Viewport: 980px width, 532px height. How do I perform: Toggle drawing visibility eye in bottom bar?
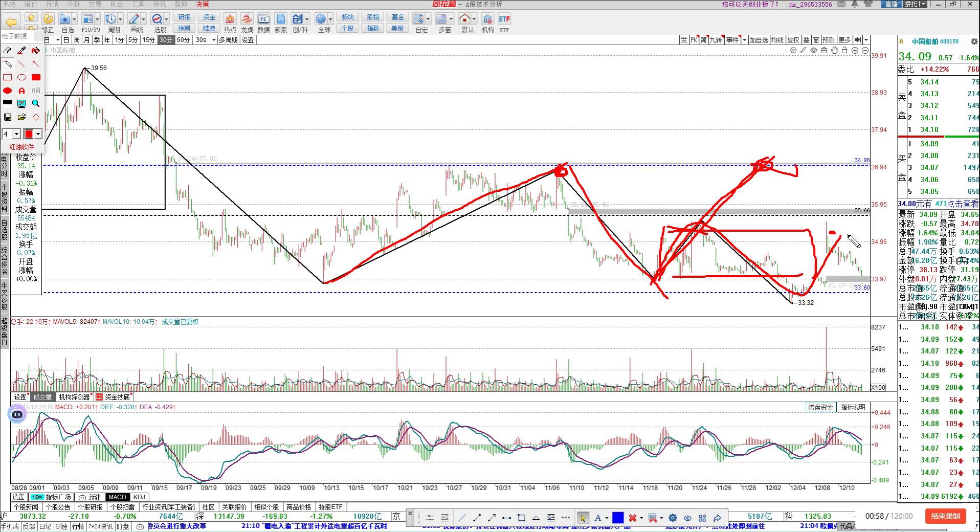687,518
